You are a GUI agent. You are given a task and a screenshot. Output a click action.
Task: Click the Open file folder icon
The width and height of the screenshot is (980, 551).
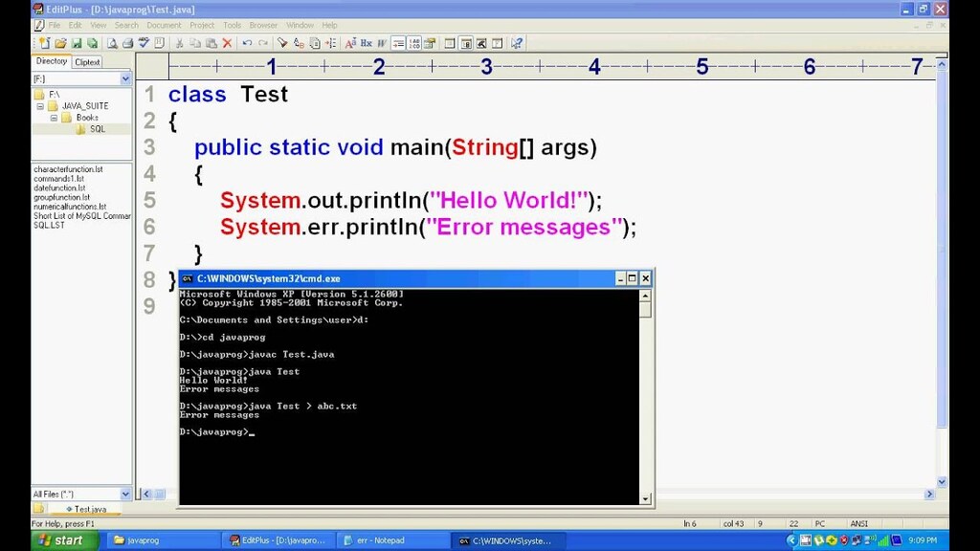tap(60, 43)
